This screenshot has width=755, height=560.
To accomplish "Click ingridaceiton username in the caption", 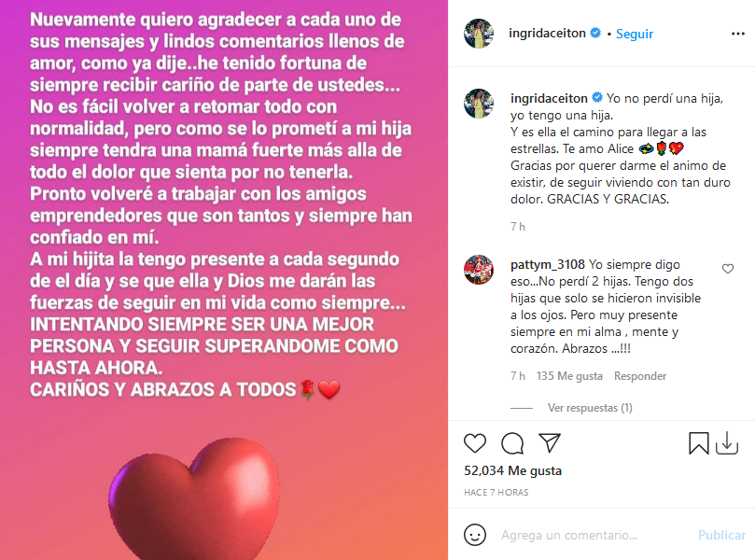I will coord(549,98).
